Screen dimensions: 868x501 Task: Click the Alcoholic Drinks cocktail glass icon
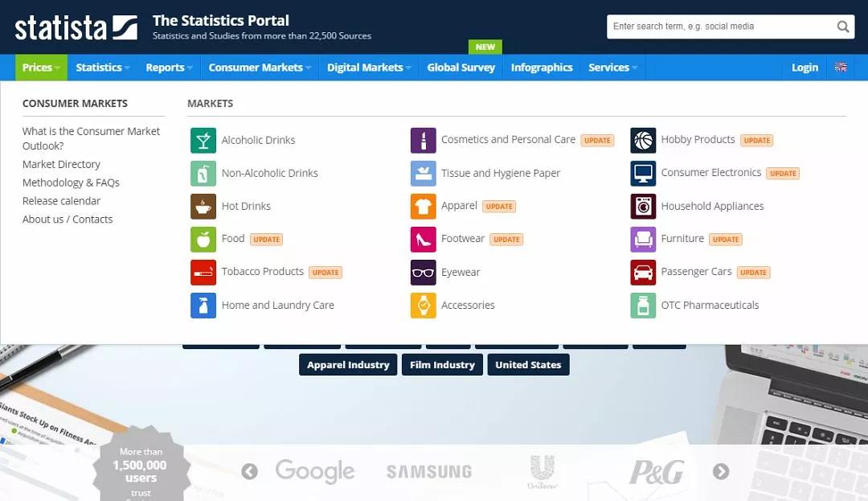pyautogui.click(x=203, y=140)
